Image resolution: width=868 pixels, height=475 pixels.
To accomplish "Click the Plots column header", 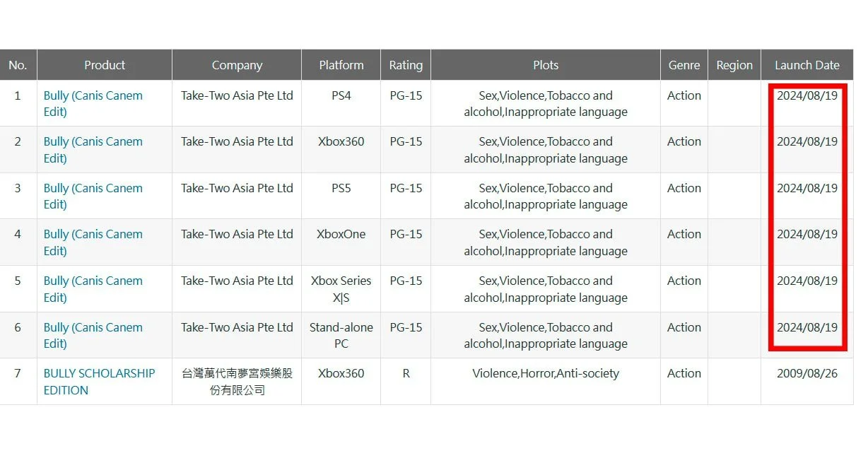I will click(546, 65).
